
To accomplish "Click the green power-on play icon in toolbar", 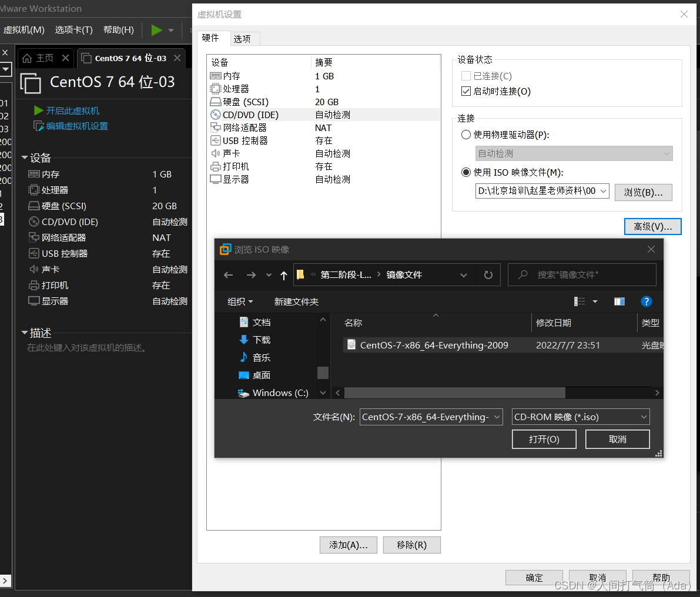I will coord(157,31).
